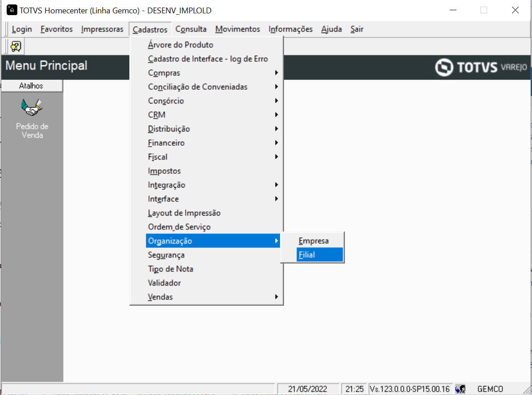Select the Impostos menu entry
Screen dimensions: 532x395
pyautogui.click(x=213, y=171)
